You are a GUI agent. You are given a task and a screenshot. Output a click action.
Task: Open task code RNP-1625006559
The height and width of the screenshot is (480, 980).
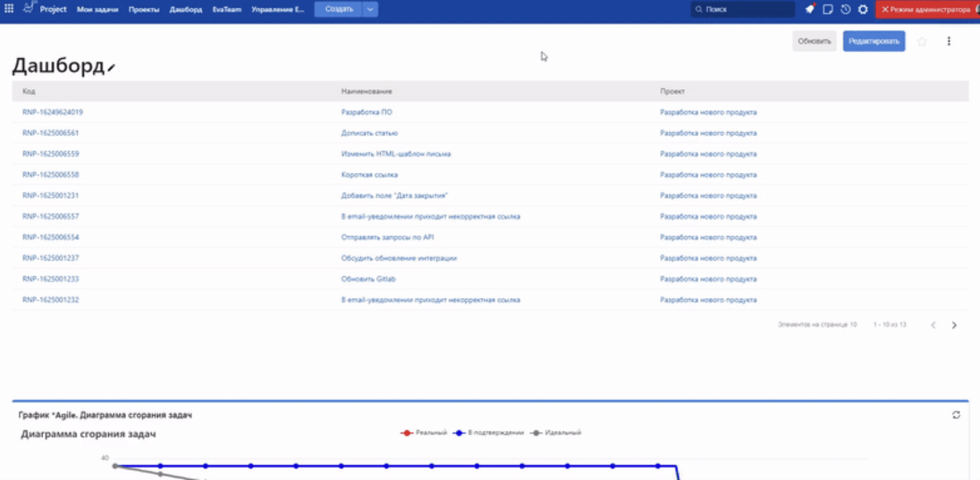[51, 154]
